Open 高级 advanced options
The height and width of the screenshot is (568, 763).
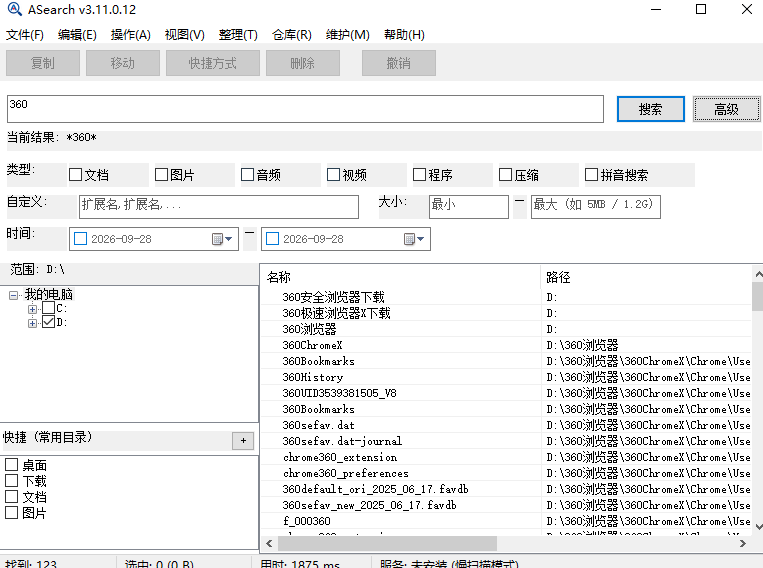tap(726, 109)
